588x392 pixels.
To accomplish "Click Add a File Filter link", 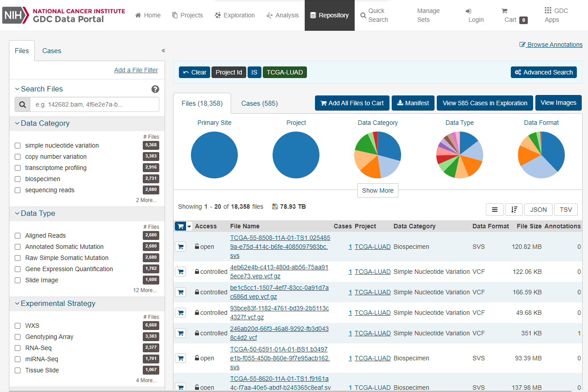I will (x=136, y=70).
